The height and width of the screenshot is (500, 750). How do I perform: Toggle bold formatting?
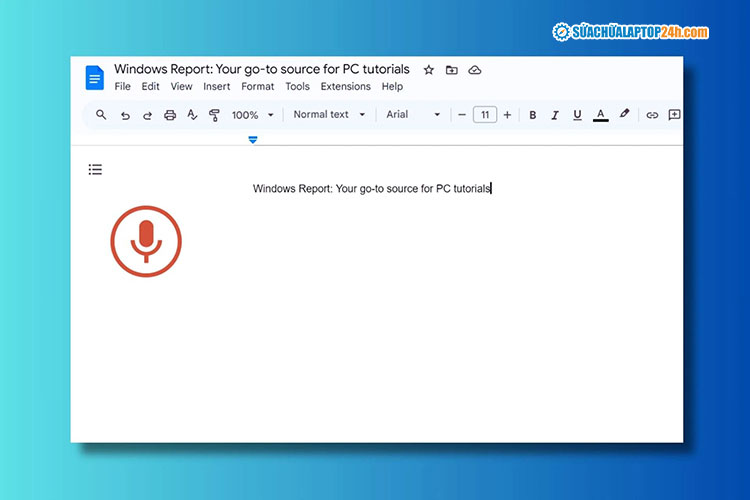pyautogui.click(x=532, y=115)
